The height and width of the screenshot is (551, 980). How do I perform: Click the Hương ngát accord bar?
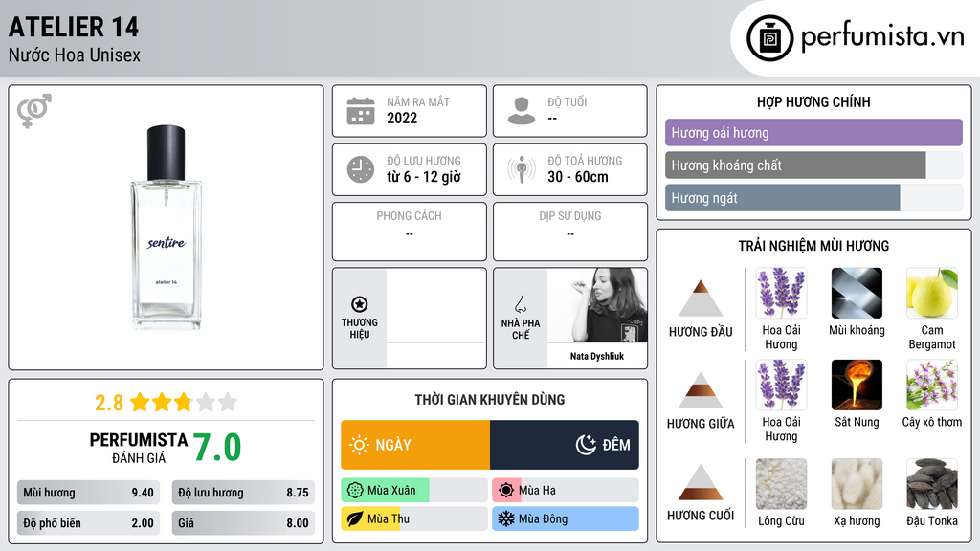click(x=813, y=197)
